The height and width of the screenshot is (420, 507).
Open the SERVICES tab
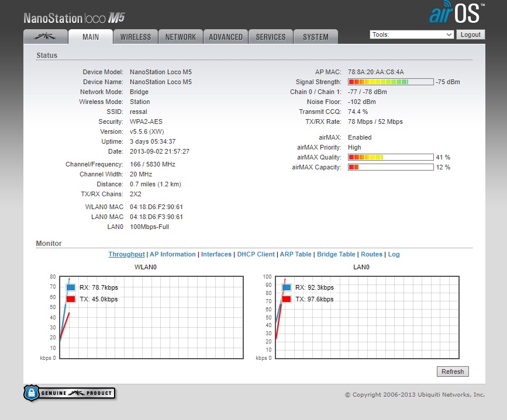coord(271,36)
